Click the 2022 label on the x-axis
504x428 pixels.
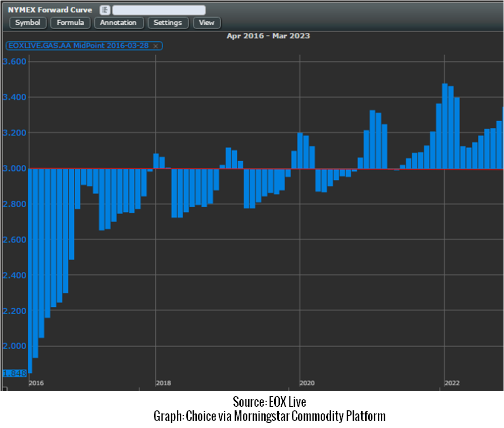[x=451, y=383]
